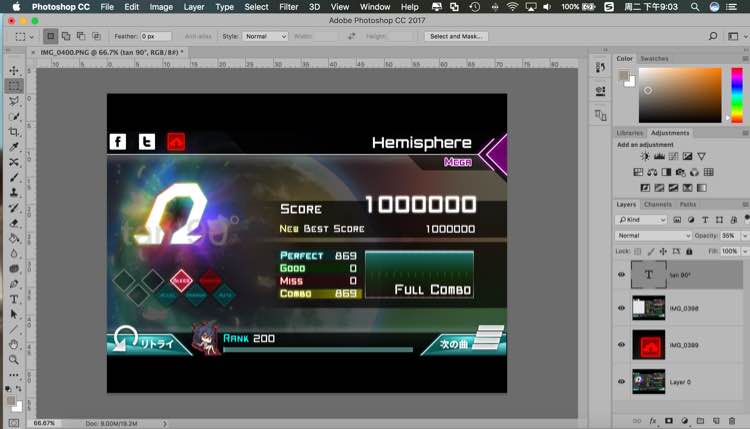
Task: Add a Photo Filter adjustment
Action: (x=680, y=172)
